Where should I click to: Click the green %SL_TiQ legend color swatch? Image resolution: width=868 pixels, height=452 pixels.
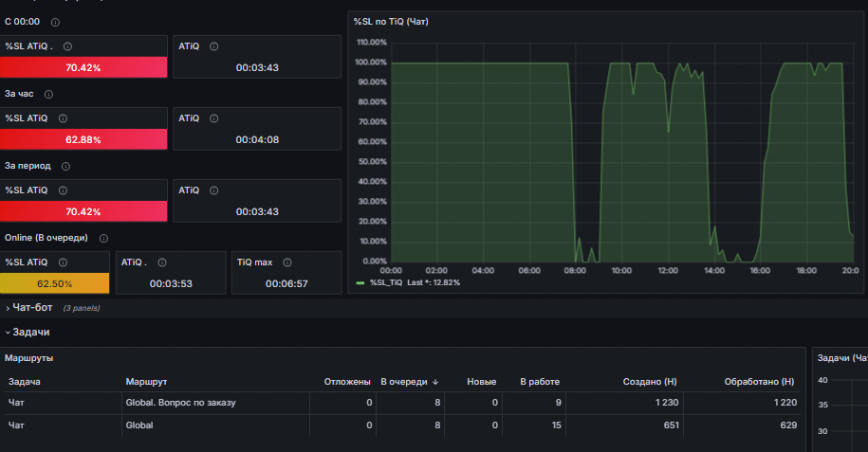click(360, 282)
